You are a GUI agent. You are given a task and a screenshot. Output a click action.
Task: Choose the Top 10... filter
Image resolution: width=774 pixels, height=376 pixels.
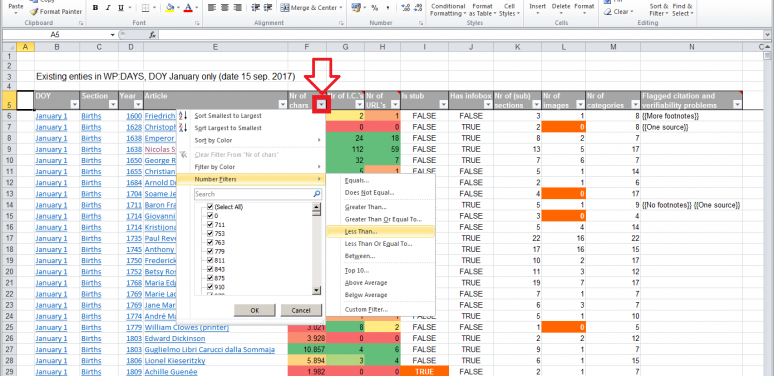357,271
